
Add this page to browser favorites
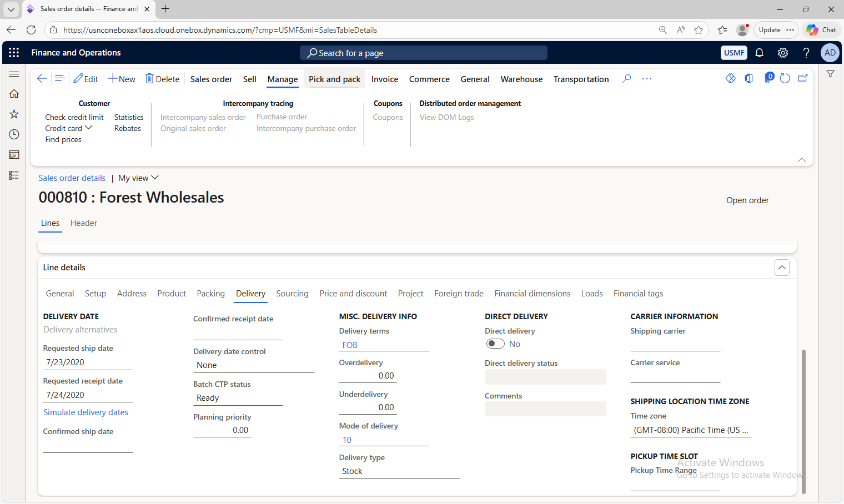[699, 30]
